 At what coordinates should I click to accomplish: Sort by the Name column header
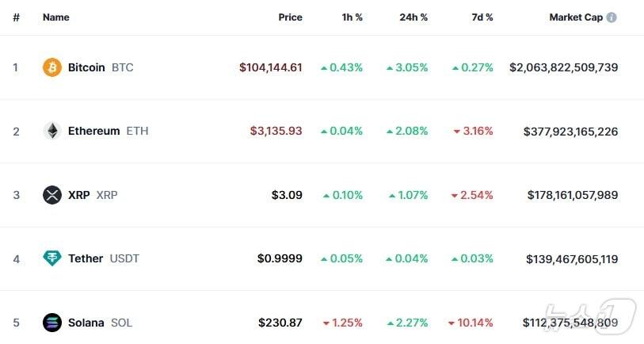[x=55, y=17]
